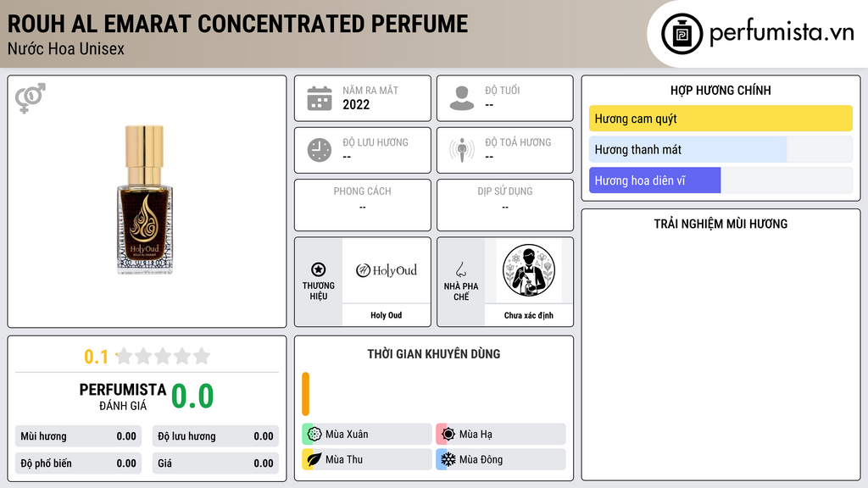Click the Nước Hoa Unisex subtitle
This screenshot has height=488, width=868.
66,48
